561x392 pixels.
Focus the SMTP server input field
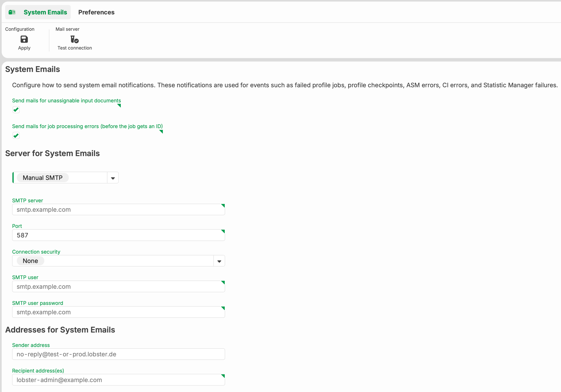[119, 210]
